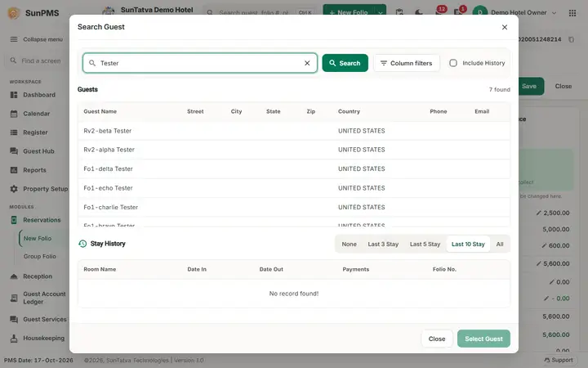The image size is (588, 368).
Task: Select guest Fo1-delta Tester
Action: click(294, 168)
